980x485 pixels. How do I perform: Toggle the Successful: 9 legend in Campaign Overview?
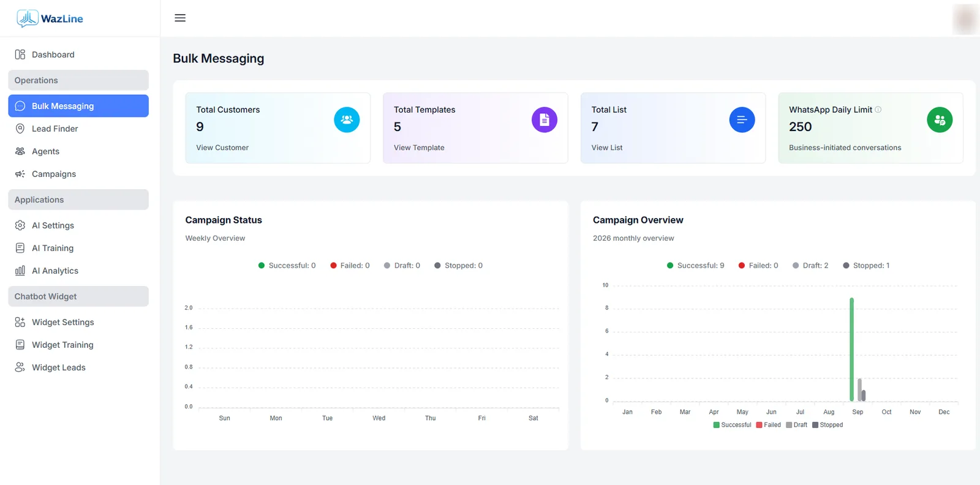(696, 266)
